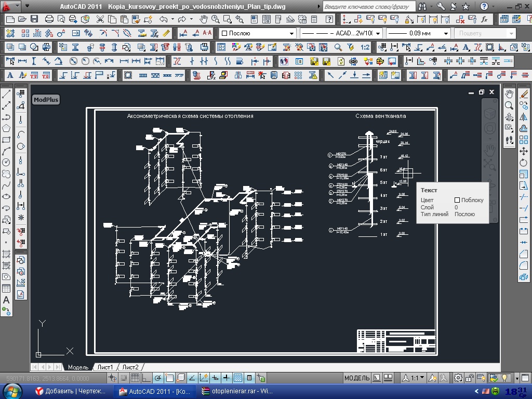Toggle the MODEL space status bar button
This screenshot has height=399, width=532.
(x=357, y=378)
